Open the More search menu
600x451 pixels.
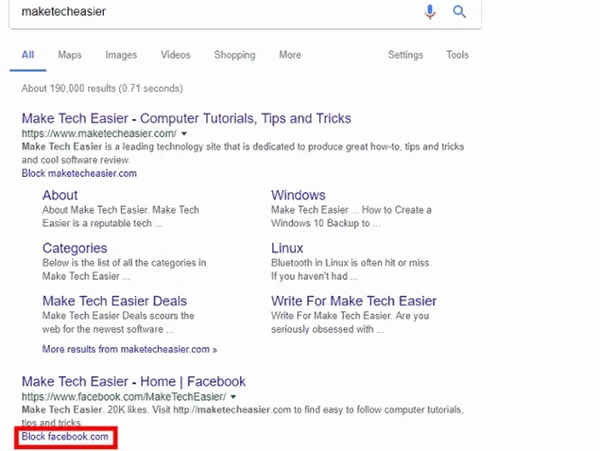pos(290,55)
